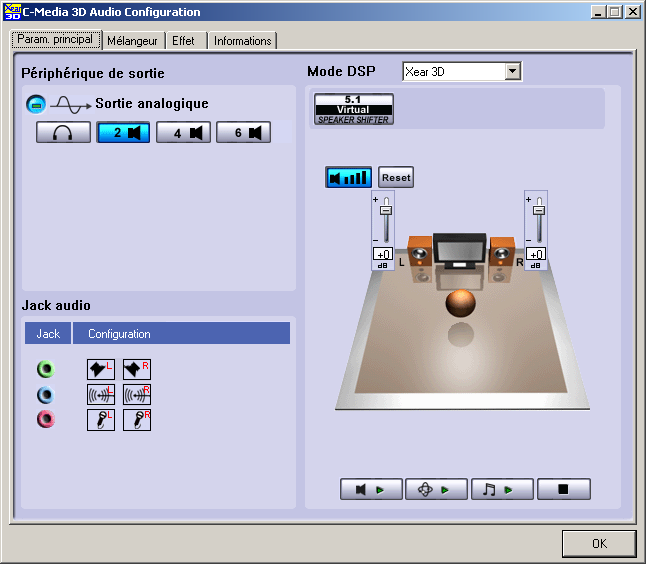Click microphone left channel icon
The image size is (646, 564).
pos(101,420)
